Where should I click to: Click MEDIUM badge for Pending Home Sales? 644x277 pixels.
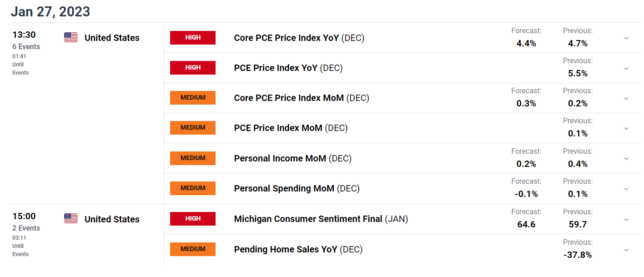[x=193, y=249]
